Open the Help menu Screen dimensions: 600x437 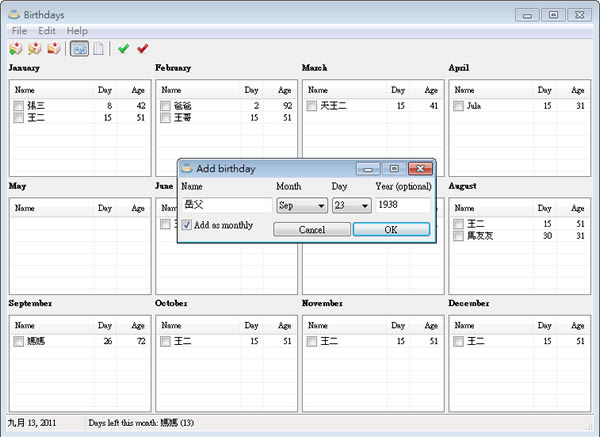pos(77,31)
